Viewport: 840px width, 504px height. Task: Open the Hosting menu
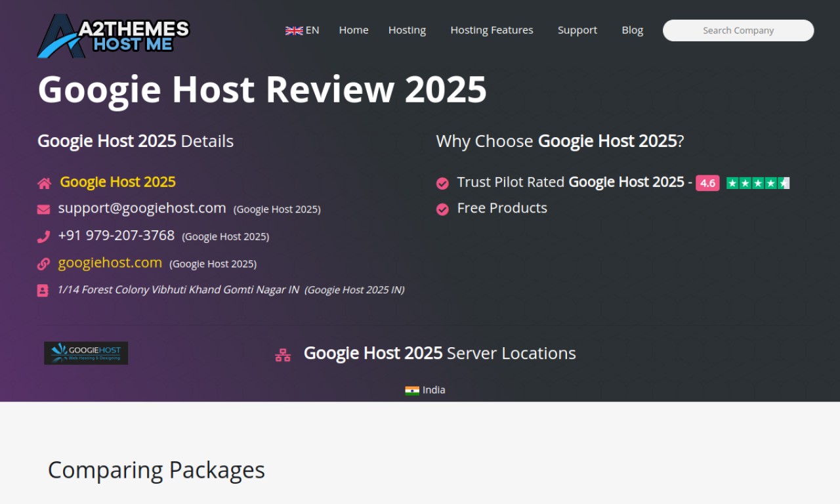(407, 30)
